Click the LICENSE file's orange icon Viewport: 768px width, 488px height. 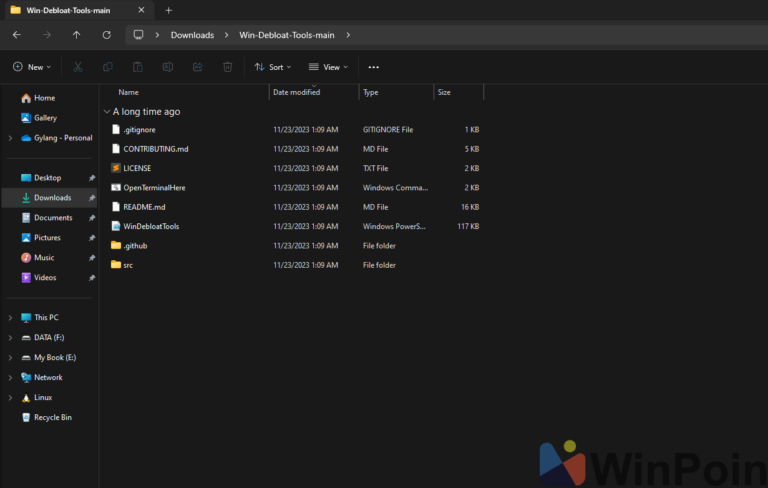116,168
